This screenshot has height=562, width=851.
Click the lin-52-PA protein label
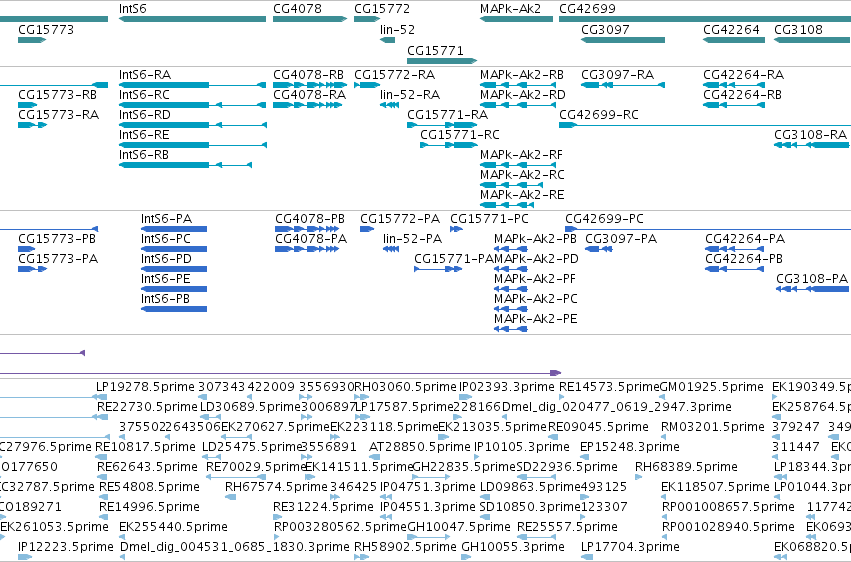coord(412,239)
